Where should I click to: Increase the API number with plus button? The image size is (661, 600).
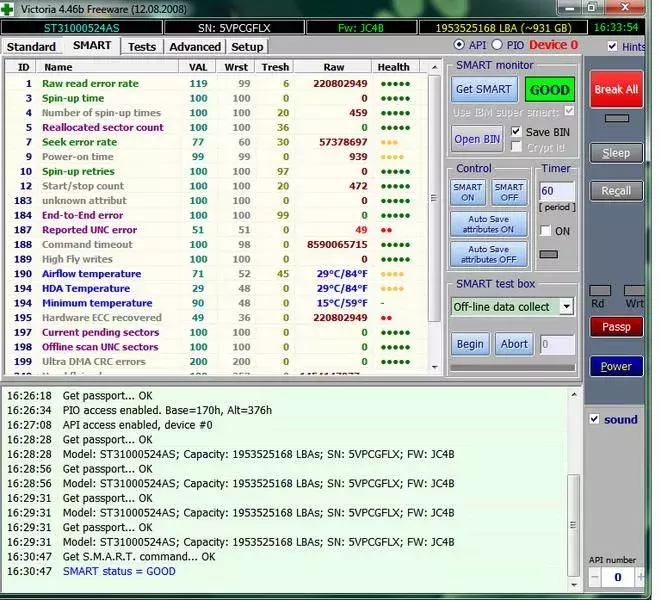[x=640, y=577]
